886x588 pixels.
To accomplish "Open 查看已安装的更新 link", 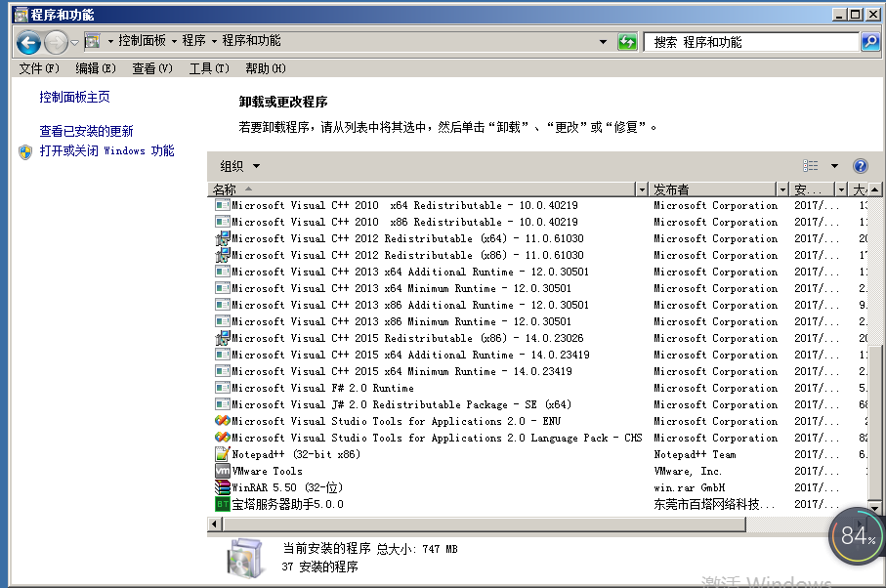I will click(87, 131).
